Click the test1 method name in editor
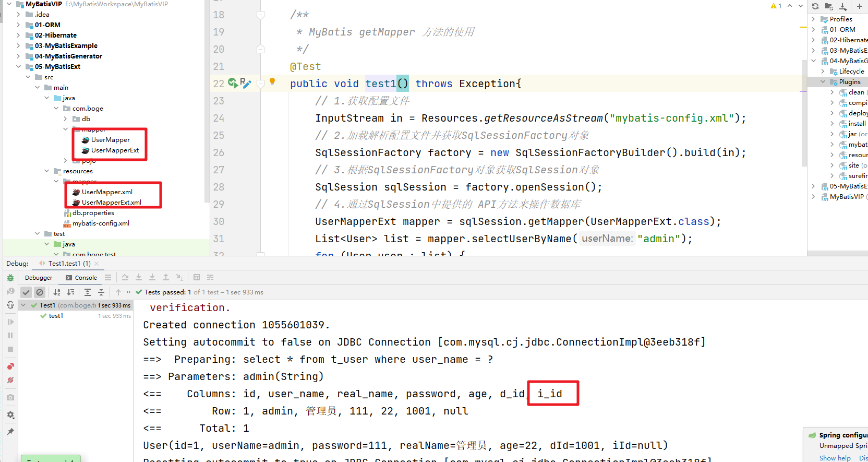The image size is (868, 462). [380, 84]
